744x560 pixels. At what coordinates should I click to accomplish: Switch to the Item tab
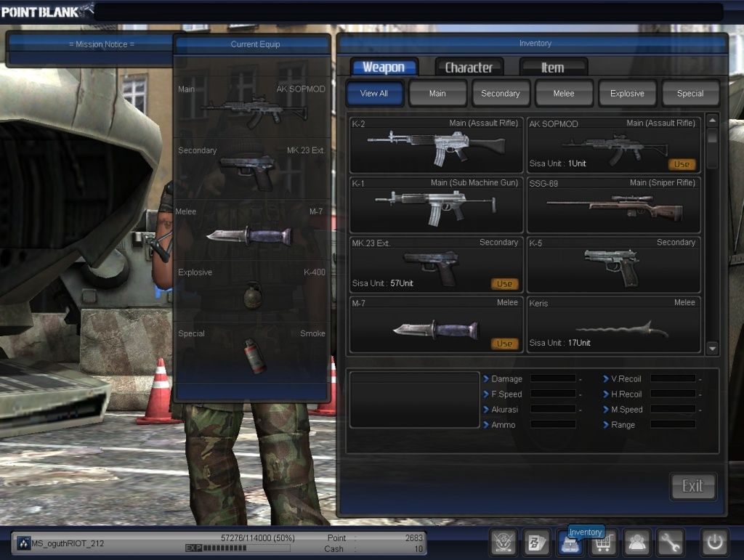(553, 68)
